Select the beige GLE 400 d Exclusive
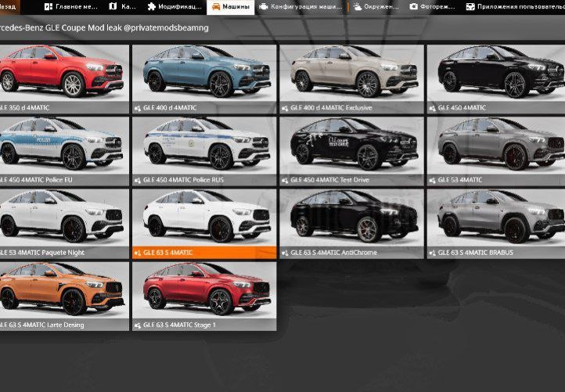This screenshot has height=392, width=565. [351, 73]
